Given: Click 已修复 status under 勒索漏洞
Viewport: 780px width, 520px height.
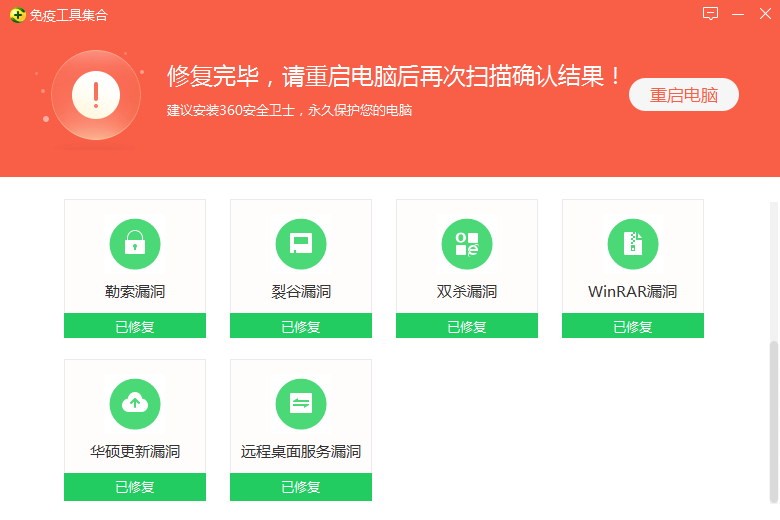Looking at the screenshot, I should [x=135, y=326].
